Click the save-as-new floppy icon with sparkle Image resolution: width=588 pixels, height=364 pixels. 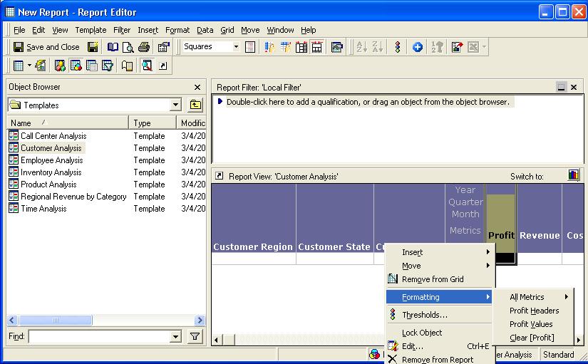point(93,47)
